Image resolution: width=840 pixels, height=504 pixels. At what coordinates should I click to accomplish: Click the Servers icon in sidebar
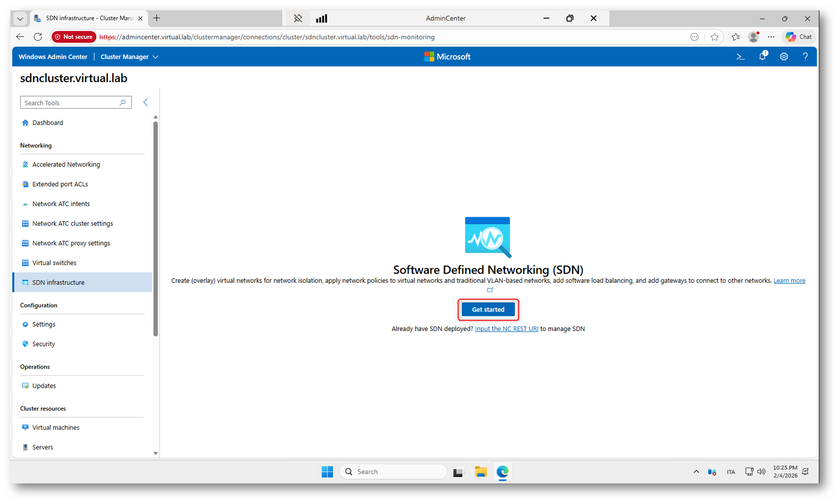[25, 447]
